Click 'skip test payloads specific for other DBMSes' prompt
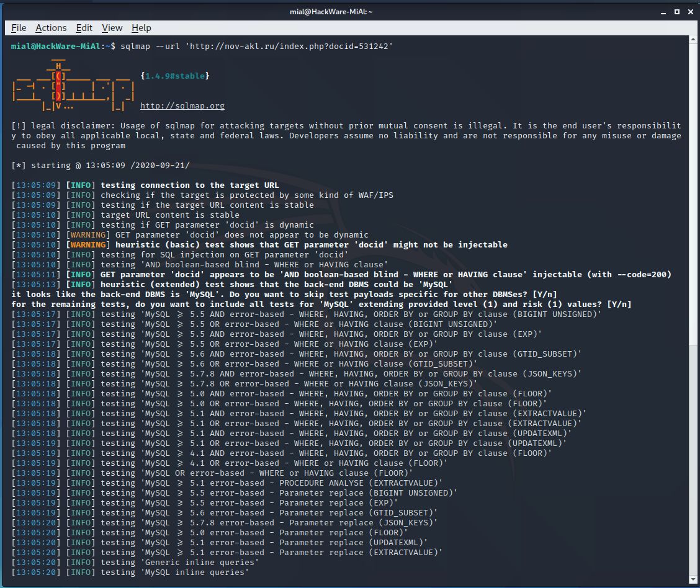The image size is (700, 588). point(284,295)
